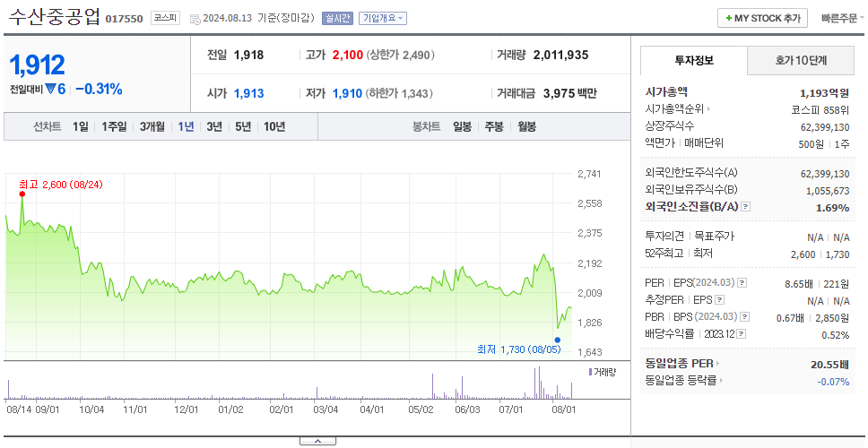Click the 동일업종 등락률 value -0.07%
The height and width of the screenshot is (448, 868).
pyautogui.click(x=833, y=382)
